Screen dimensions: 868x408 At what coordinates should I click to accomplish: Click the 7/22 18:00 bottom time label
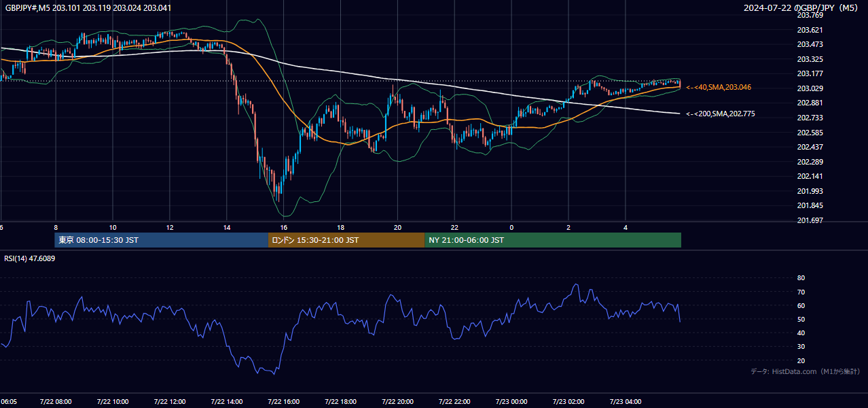341,402
